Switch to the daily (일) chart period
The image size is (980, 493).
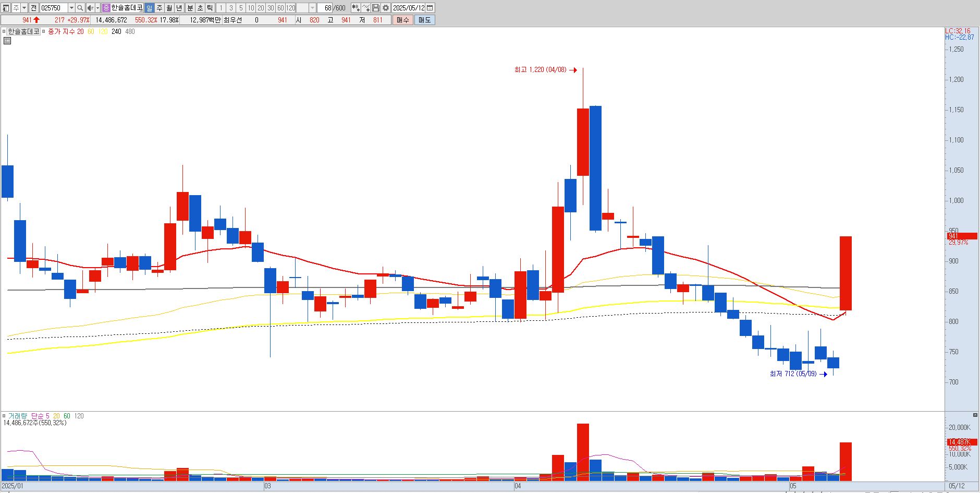(150, 8)
